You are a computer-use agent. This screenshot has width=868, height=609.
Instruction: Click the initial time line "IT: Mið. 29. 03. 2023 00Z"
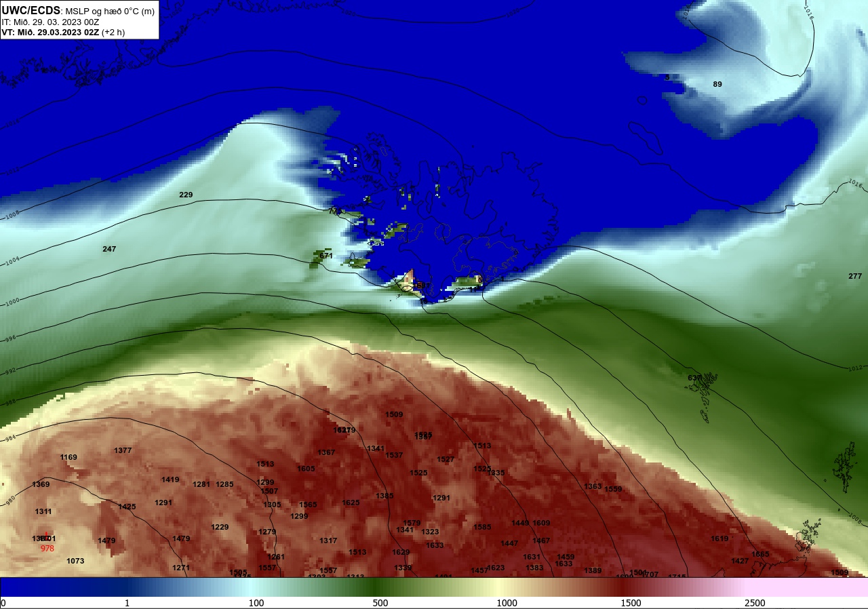(x=50, y=22)
